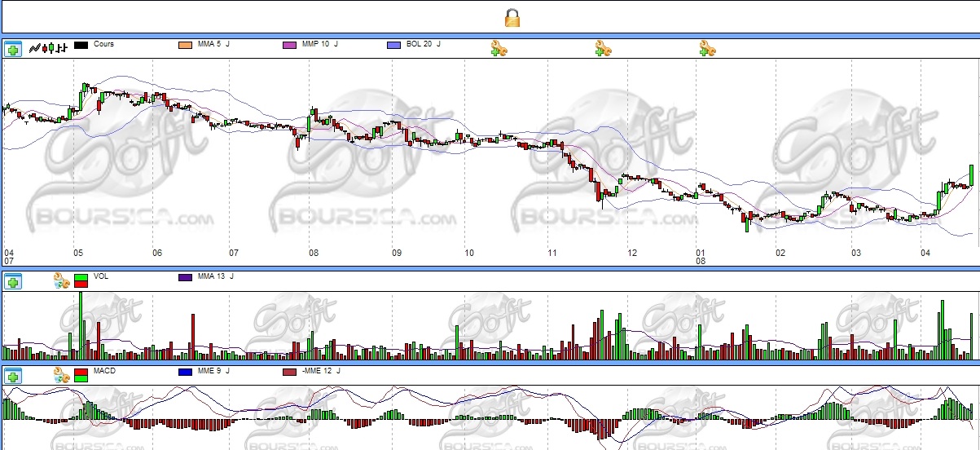Viewport: 980px width, 450px height.
Task: Click the rightmost wrench icon in the price panel
Action: coord(707,49)
